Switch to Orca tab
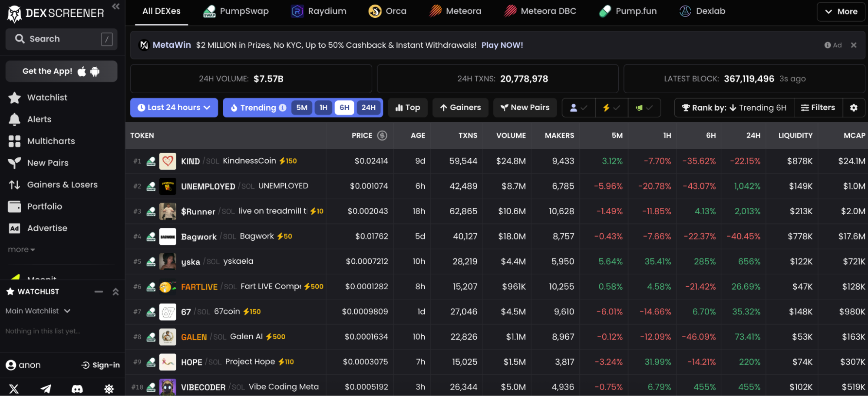 [388, 11]
